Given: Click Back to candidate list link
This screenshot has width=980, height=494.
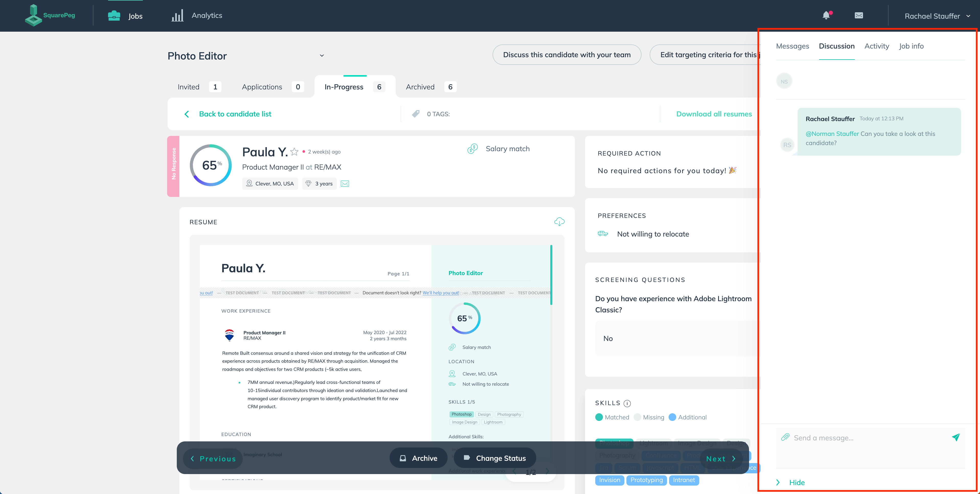Looking at the screenshot, I should coord(235,114).
